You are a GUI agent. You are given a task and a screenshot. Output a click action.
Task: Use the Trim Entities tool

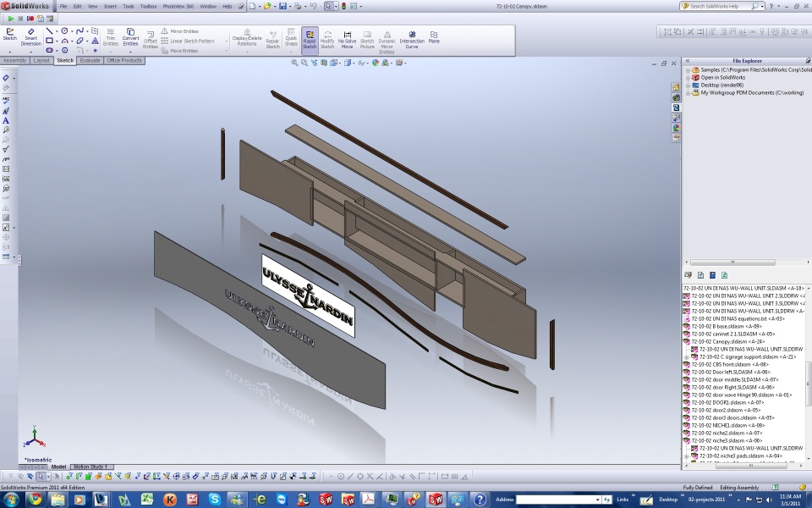click(110, 37)
